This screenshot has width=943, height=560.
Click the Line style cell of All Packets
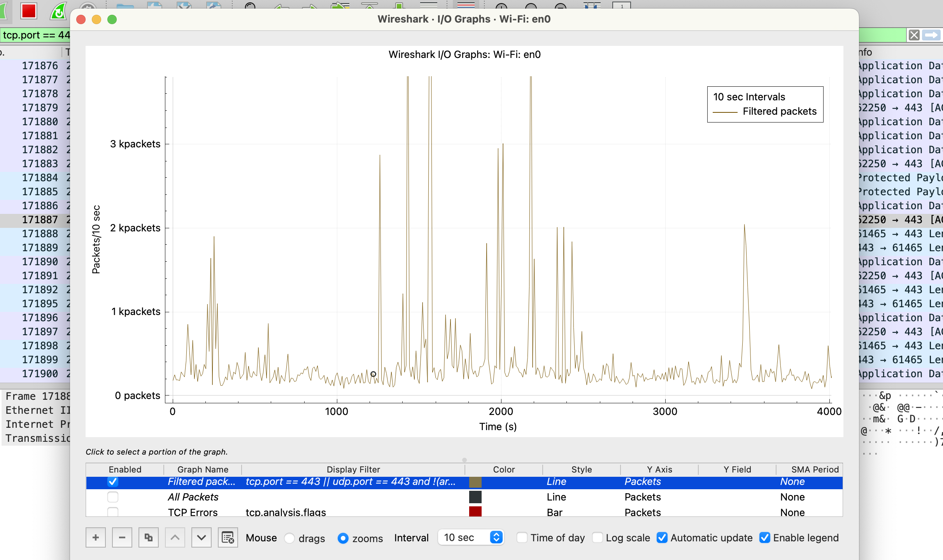click(x=556, y=497)
